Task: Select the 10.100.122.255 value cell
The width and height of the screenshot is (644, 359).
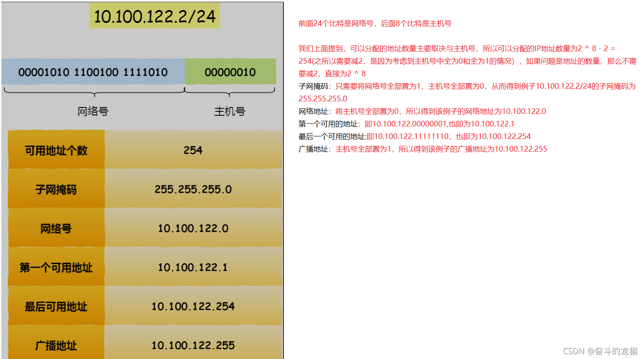Action: coord(193,343)
